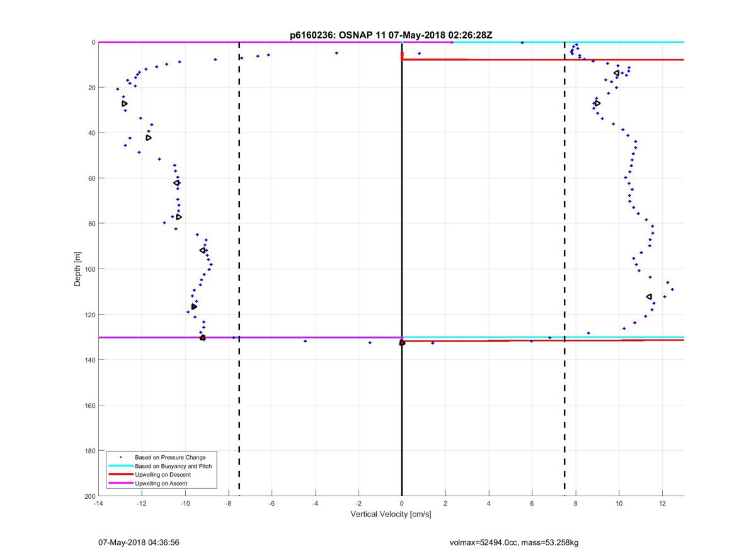The image size is (756, 558).
Task: Click the x-axis tick label -6
Action: tap(272, 504)
